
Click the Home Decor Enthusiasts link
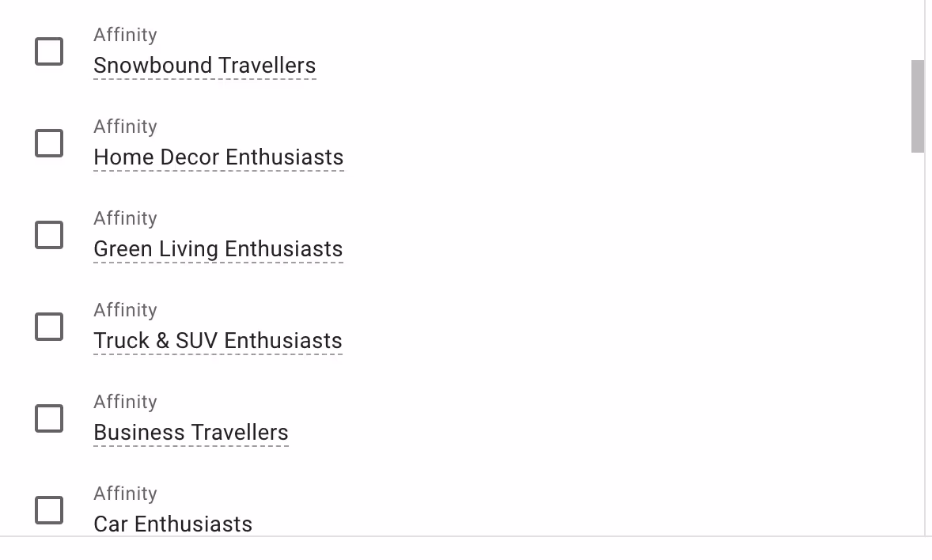coord(218,157)
